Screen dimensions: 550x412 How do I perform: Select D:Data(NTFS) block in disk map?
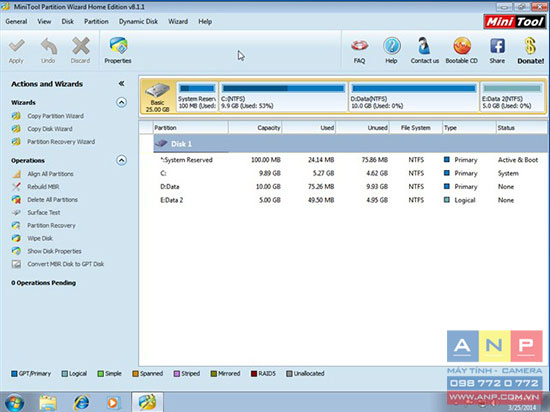click(x=414, y=96)
